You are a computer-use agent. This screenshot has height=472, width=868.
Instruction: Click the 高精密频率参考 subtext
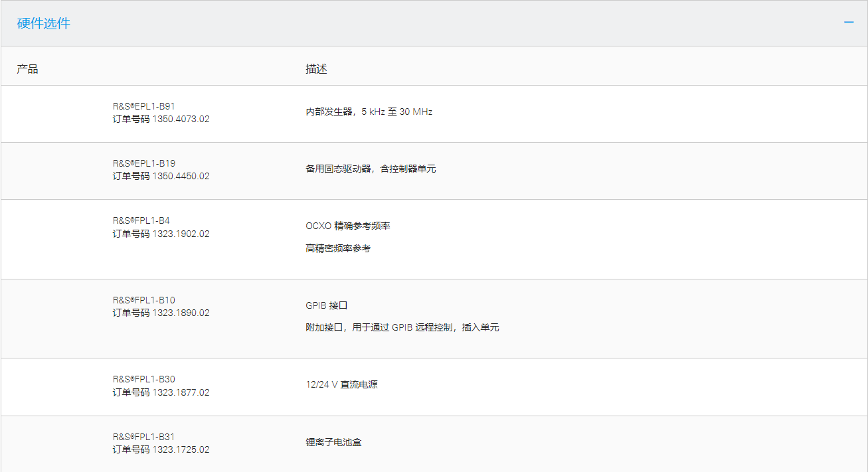pos(338,249)
